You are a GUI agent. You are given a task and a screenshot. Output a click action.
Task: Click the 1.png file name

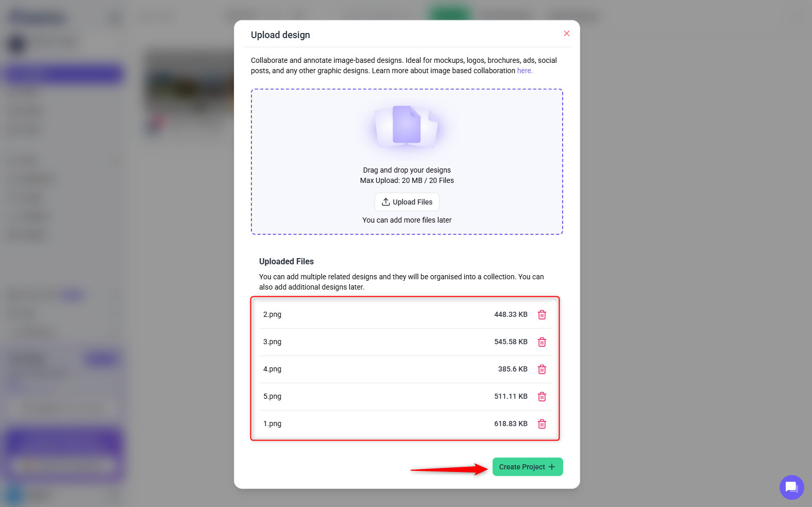coord(272,424)
